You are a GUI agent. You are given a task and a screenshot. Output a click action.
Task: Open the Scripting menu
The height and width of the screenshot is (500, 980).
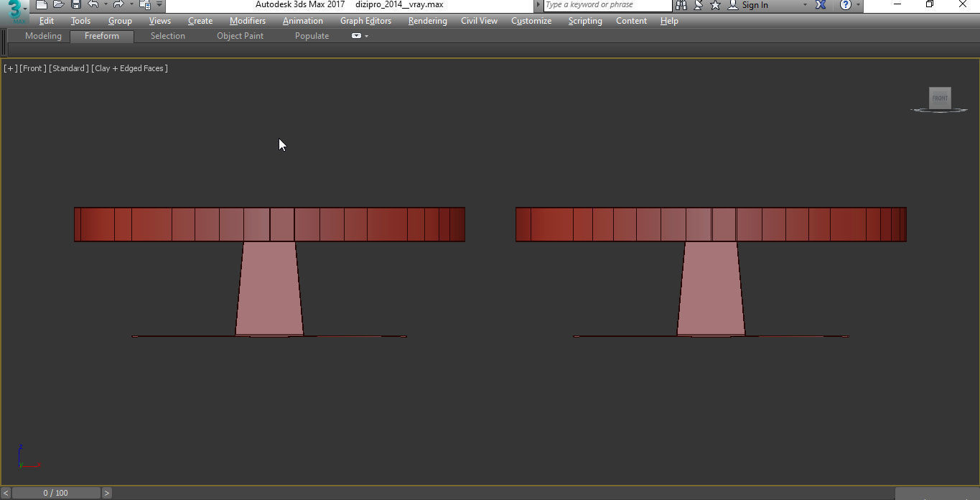[585, 21]
